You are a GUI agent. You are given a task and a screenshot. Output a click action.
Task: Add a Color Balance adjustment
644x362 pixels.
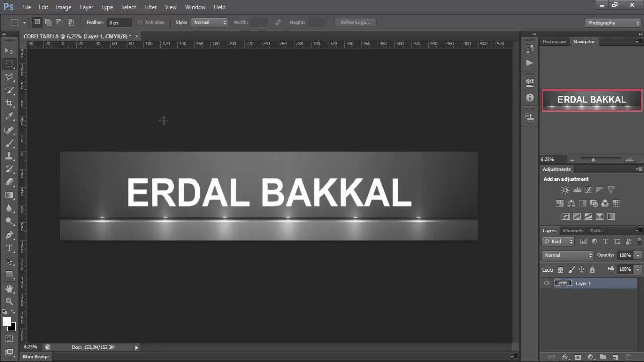571,203
